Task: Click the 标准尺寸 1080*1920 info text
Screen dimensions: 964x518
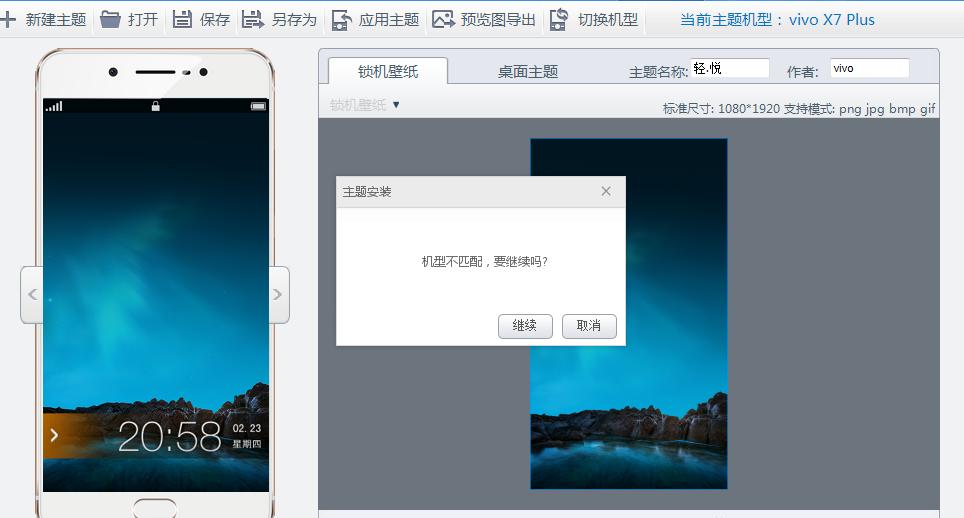Action: 799,109
